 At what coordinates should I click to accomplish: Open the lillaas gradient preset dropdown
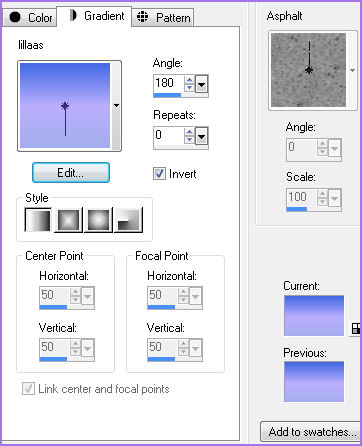point(116,106)
